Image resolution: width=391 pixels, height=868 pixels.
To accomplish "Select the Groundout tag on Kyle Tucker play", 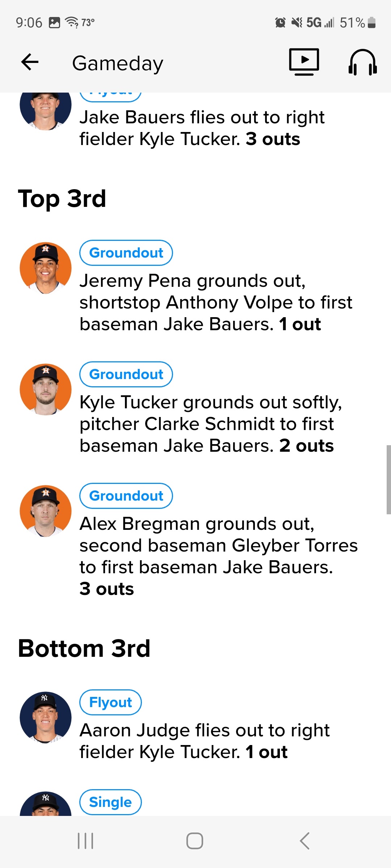I will [126, 374].
